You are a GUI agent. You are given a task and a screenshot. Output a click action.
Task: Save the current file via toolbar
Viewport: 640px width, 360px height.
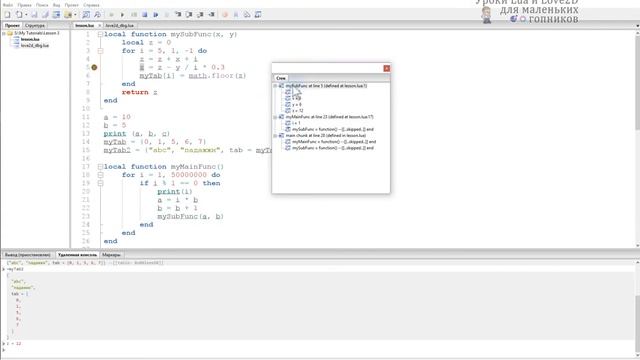(34, 15)
